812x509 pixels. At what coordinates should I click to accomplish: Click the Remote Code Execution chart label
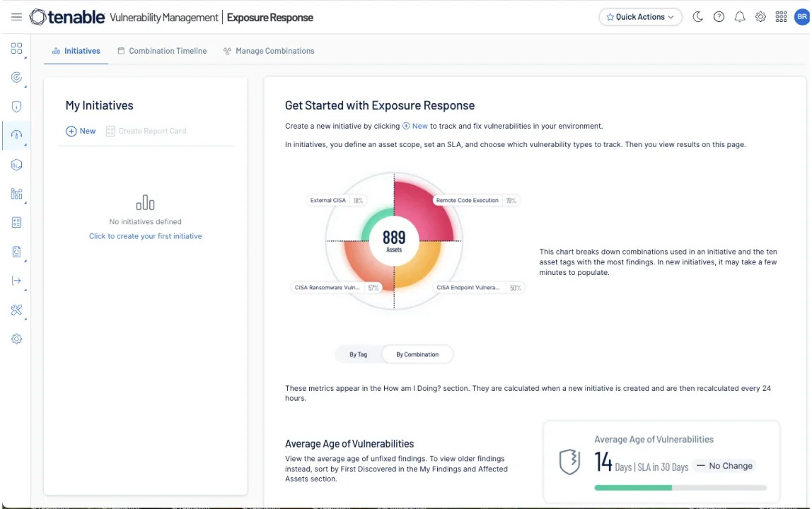tap(476, 200)
